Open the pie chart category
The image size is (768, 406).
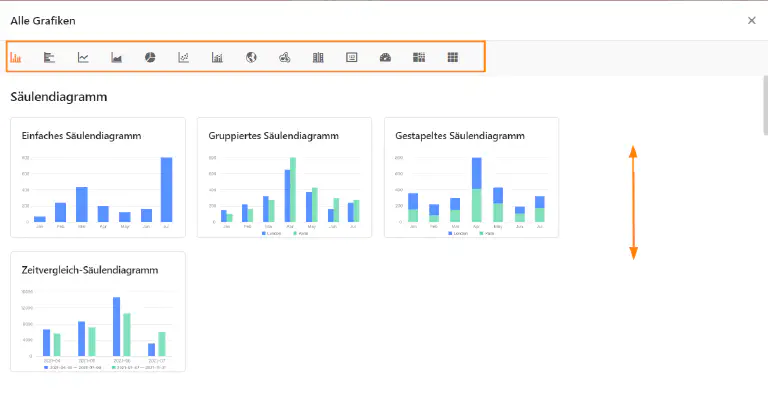pos(150,57)
